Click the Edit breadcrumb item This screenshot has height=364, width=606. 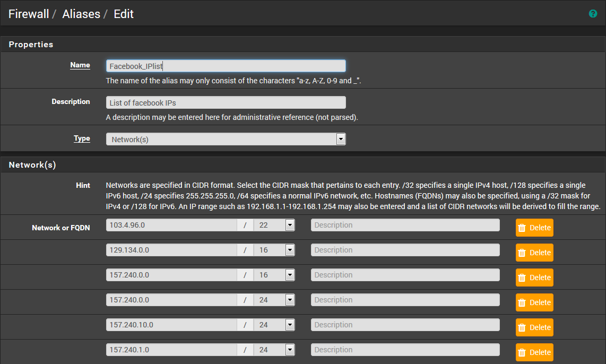tap(124, 14)
